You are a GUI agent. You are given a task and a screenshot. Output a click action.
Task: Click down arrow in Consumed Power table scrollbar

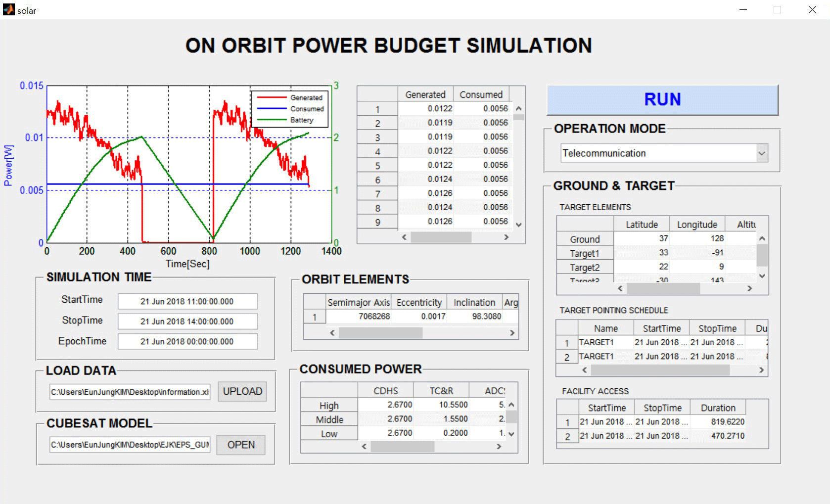pos(511,434)
